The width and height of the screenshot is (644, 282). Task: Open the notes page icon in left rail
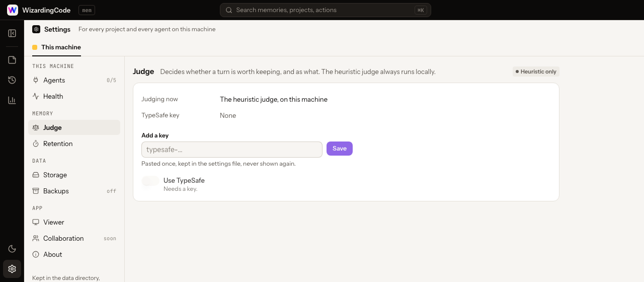click(x=12, y=60)
